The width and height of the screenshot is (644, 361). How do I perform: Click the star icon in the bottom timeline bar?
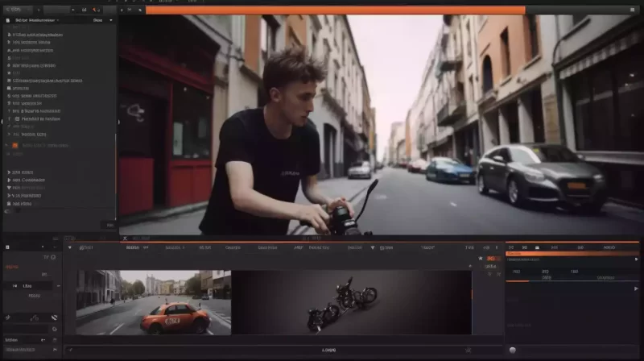[x=468, y=351]
